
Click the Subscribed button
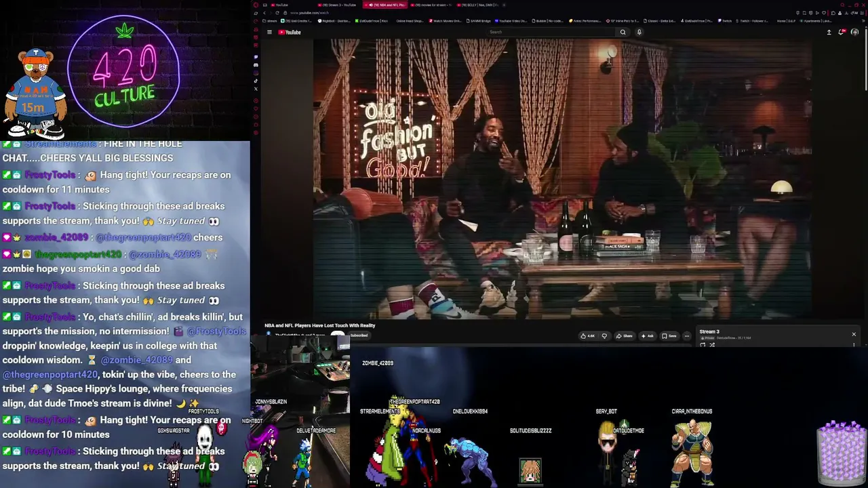pyautogui.click(x=359, y=335)
